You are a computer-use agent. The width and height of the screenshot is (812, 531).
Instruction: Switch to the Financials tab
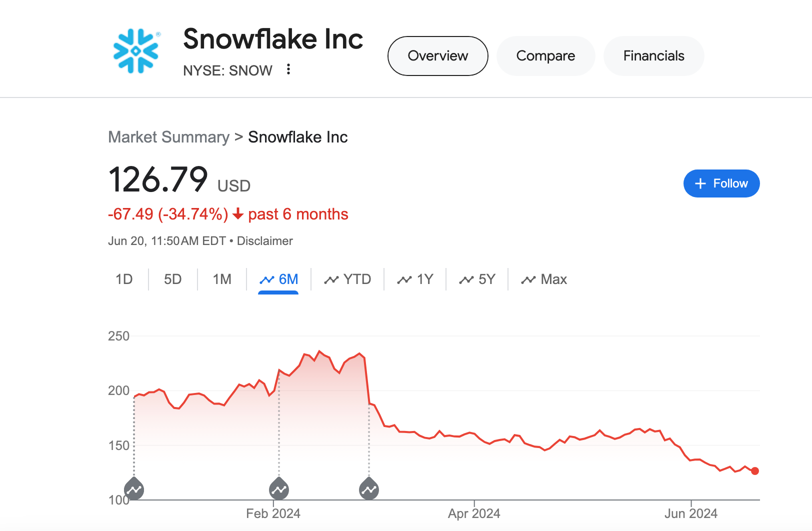coord(653,56)
